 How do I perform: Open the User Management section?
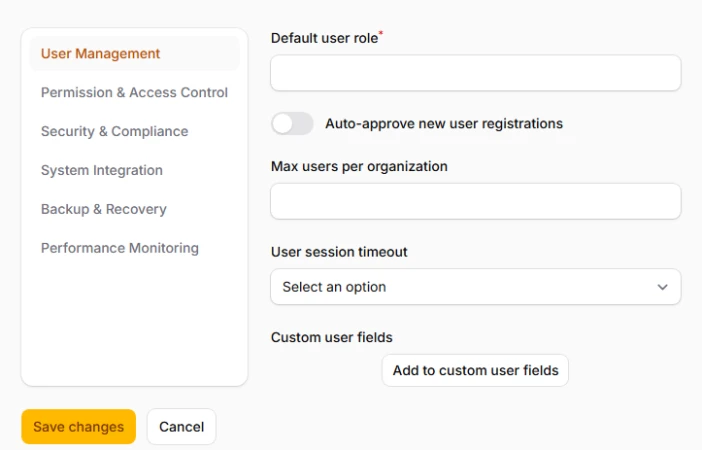click(100, 54)
